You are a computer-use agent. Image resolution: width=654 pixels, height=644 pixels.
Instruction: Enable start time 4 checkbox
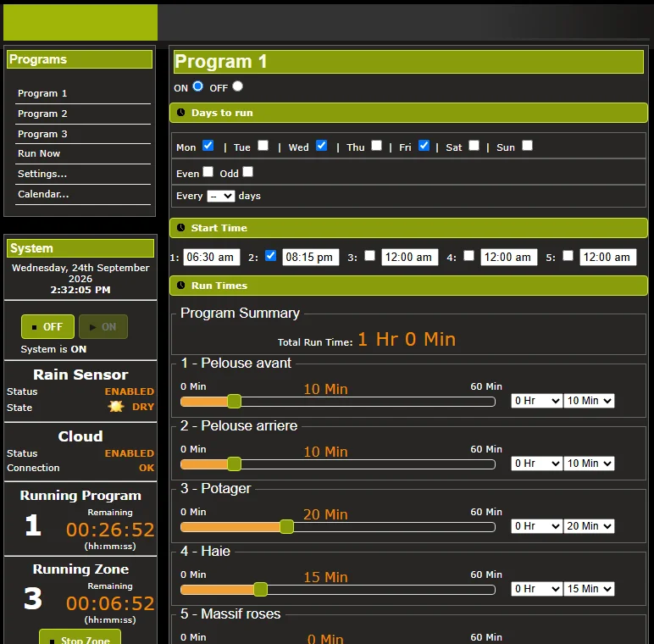pos(468,256)
